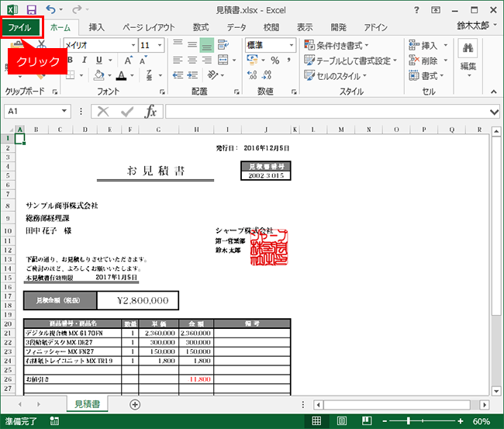Viewport: 504px width, 429px height.
Task: Increase decimal places
Action: tap(252, 75)
